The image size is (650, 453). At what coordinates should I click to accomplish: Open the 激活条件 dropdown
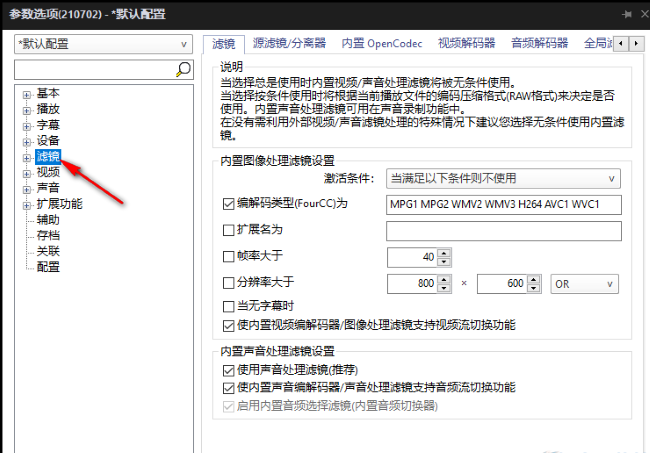click(503, 178)
